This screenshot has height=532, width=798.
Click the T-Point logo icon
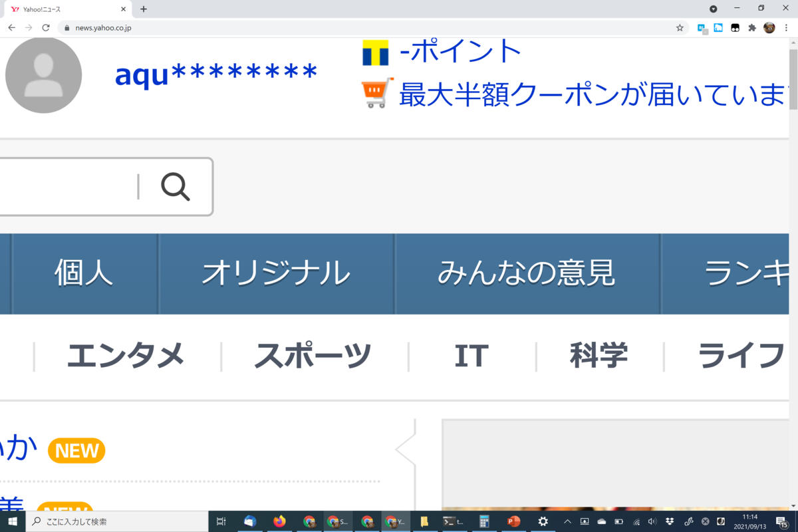click(375, 53)
